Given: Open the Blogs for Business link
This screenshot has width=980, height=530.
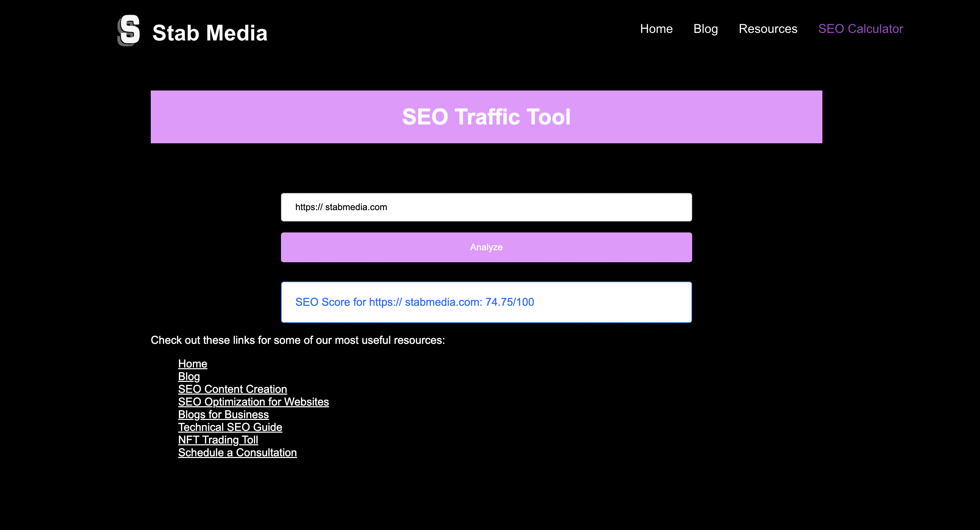Looking at the screenshot, I should click(x=223, y=414).
